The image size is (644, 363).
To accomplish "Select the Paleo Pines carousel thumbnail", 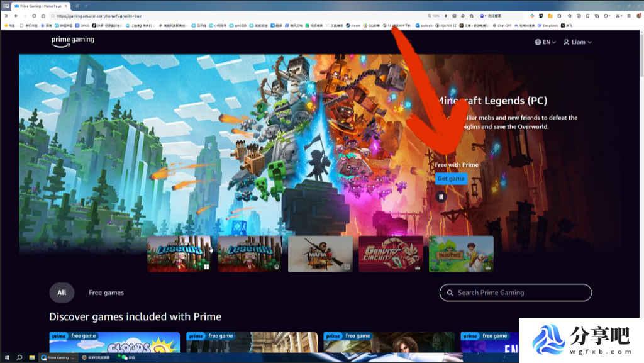I will 461,254.
